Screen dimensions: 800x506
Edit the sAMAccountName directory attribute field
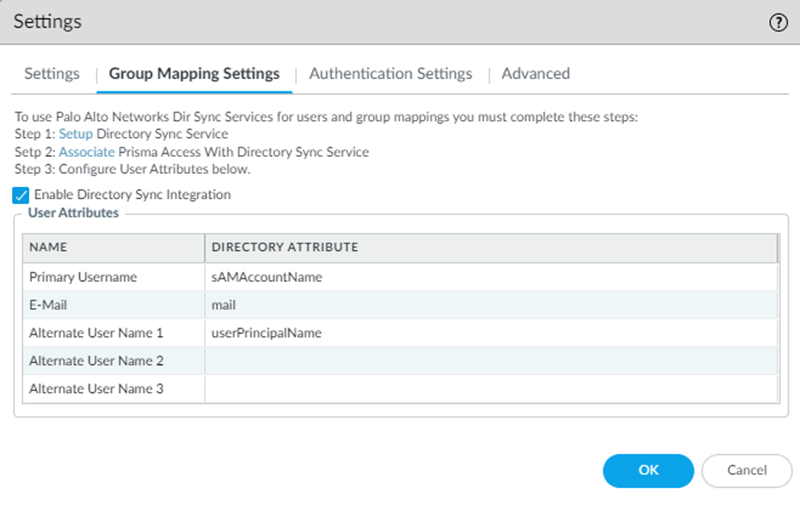(490, 277)
